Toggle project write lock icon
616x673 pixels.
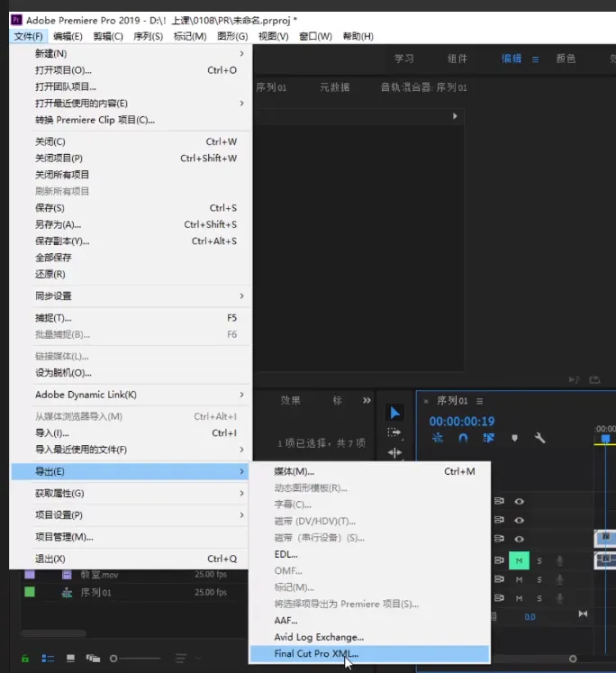25,658
